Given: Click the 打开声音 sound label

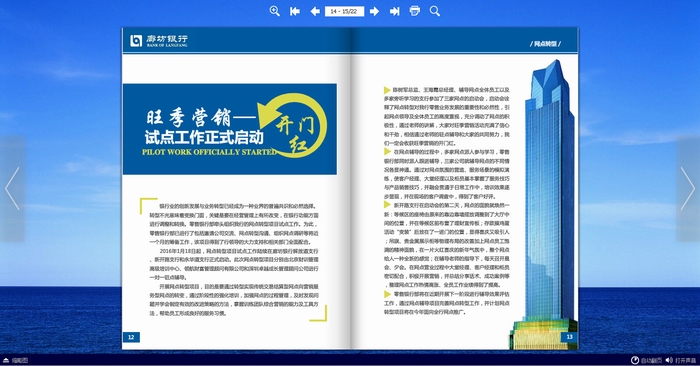Looking at the screenshot, I should pyautogui.click(x=685, y=360).
